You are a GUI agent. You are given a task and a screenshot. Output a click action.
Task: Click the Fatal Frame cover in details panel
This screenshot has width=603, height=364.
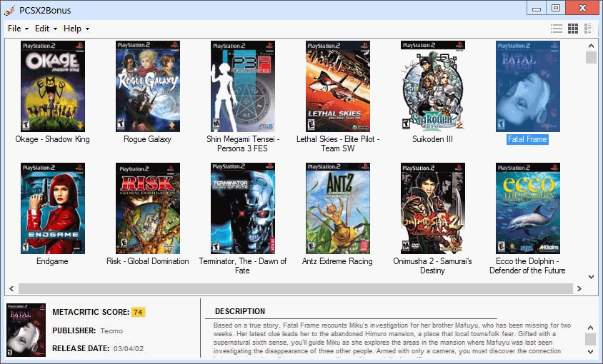click(x=26, y=330)
